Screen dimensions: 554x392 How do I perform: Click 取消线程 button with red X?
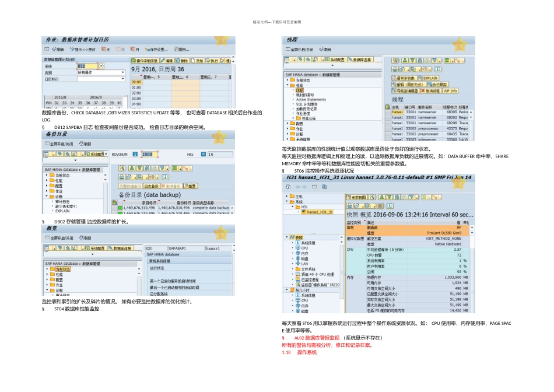(430, 91)
